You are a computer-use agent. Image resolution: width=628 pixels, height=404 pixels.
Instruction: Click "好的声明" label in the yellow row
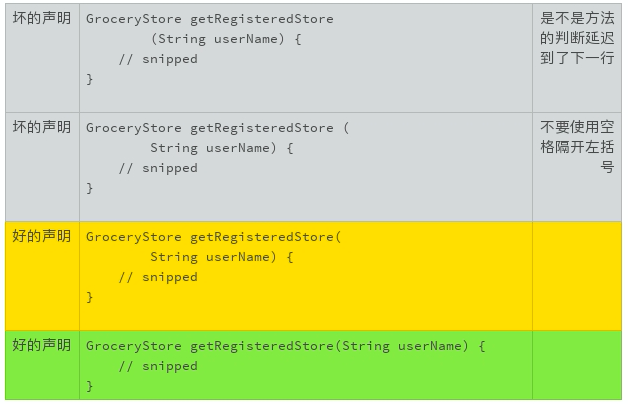tap(42, 237)
